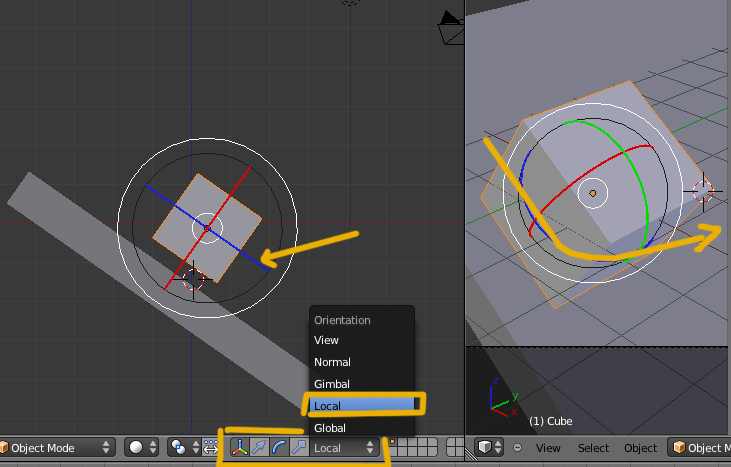Open the pivot point selector dropdown
This screenshot has height=467, width=731.
tap(185, 447)
